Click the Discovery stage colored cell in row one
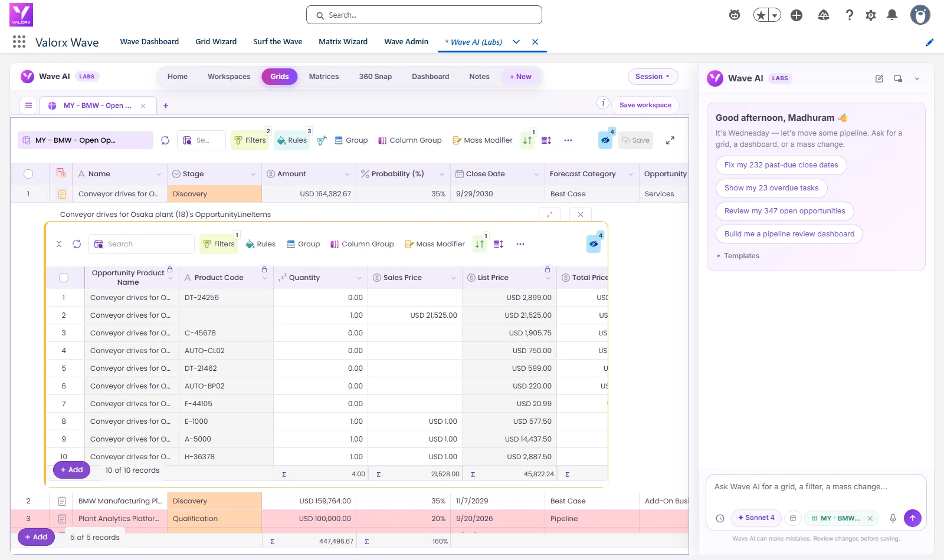This screenshot has width=944, height=560. click(x=214, y=194)
